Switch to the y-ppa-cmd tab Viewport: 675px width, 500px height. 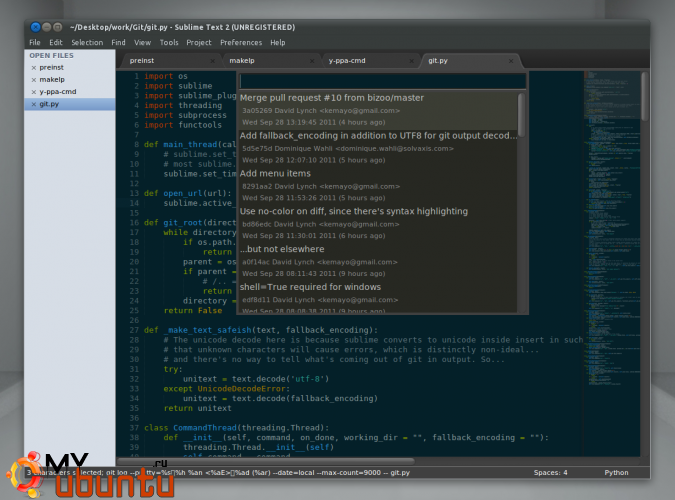point(368,61)
